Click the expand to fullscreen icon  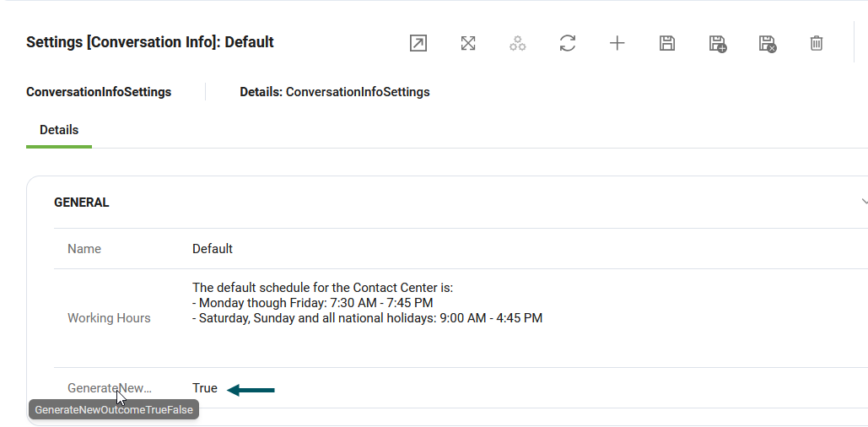468,43
